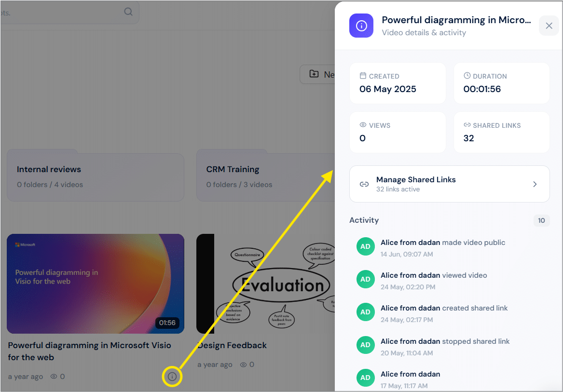The width and height of the screenshot is (563, 392).
Task: Click AD avatar for made video public
Action: point(365,246)
